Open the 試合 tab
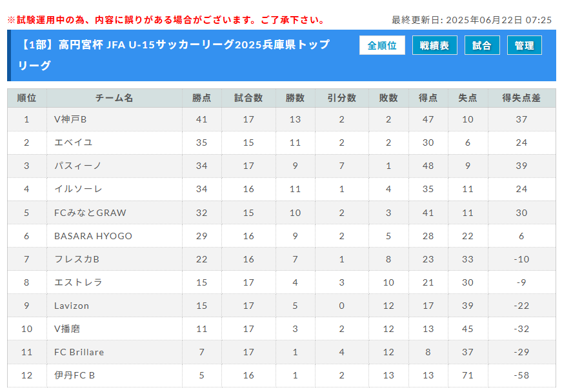 click(x=482, y=46)
